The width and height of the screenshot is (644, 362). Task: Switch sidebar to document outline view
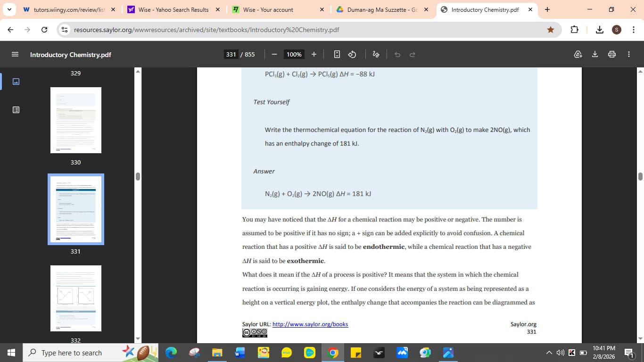(16, 110)
